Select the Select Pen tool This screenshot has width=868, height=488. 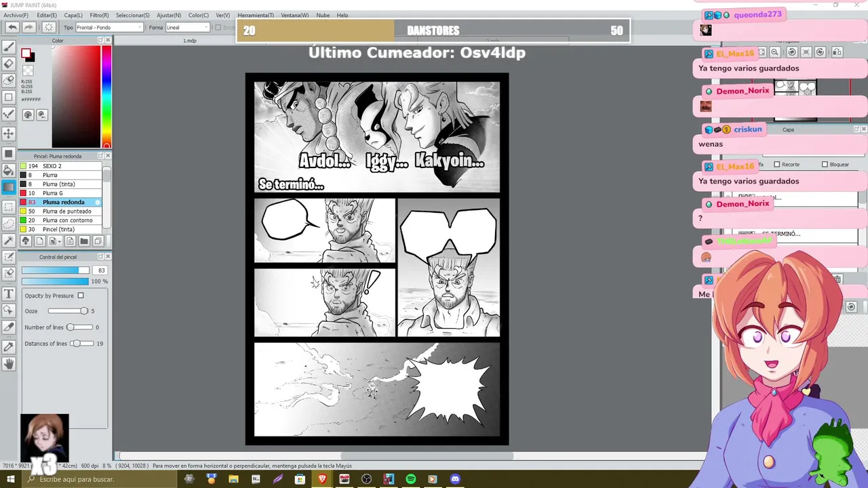click(x=9, y=257)
